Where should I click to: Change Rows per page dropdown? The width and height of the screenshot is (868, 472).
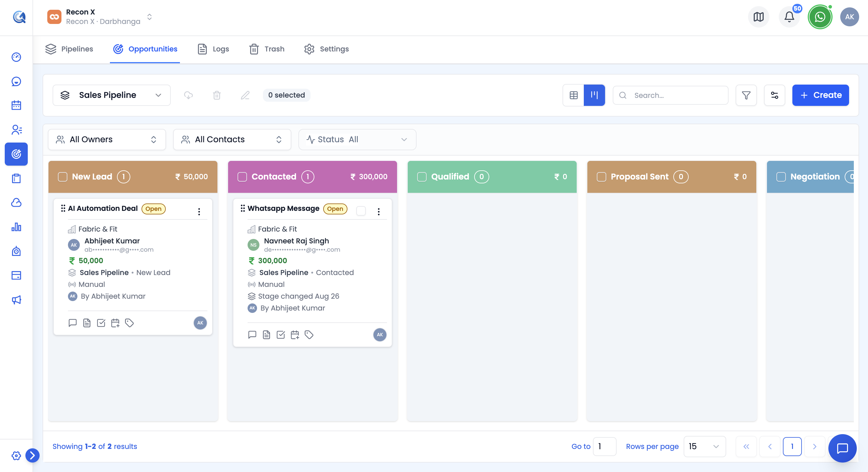(705, 446)
